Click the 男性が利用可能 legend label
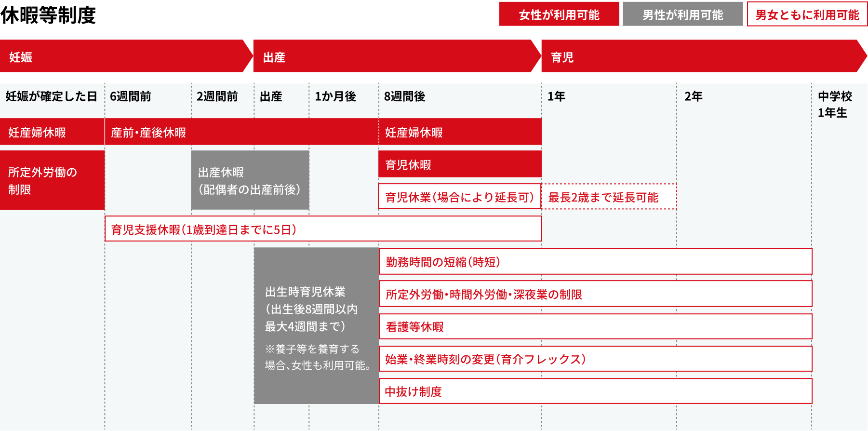Image resolution: width=868 pixels, height=431 pixels. [x=682, y=14]
